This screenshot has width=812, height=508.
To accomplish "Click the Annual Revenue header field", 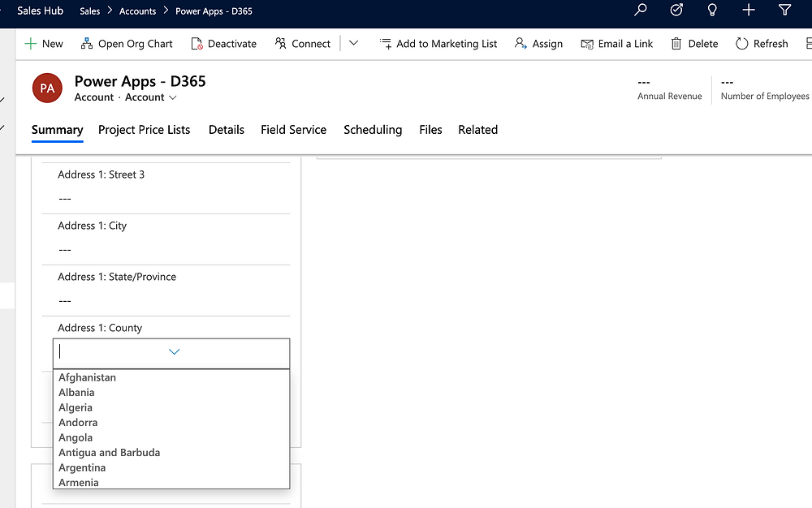I will [x=669, y=89].
